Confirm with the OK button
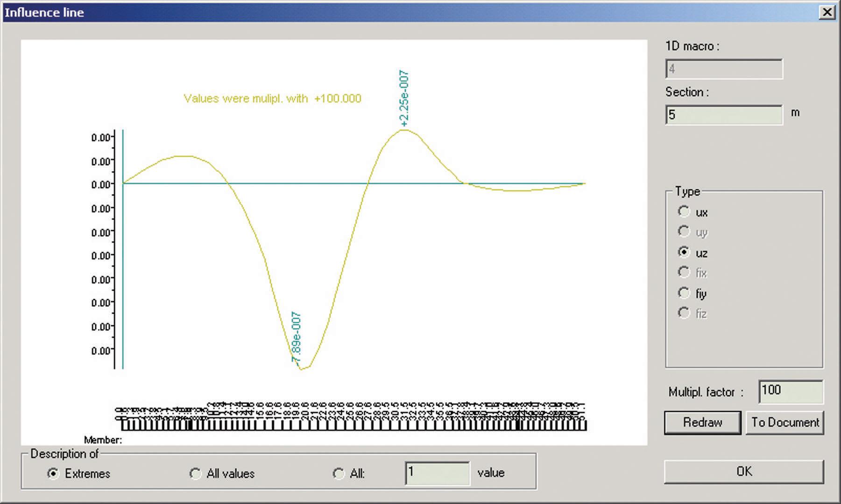841x504 pixels. (x=743, y=472)
